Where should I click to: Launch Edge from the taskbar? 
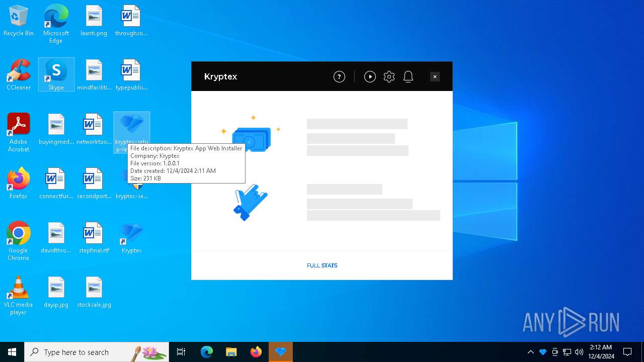click(207, 352)
